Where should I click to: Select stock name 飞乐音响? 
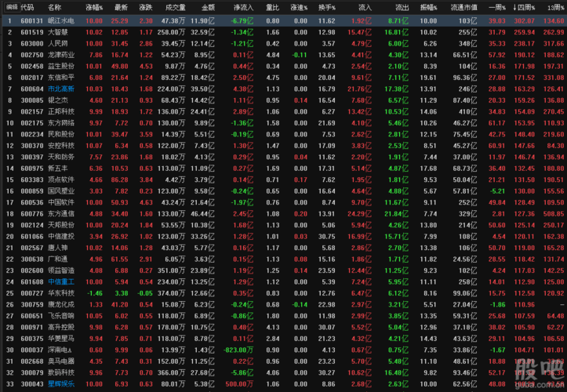(61, 316)
